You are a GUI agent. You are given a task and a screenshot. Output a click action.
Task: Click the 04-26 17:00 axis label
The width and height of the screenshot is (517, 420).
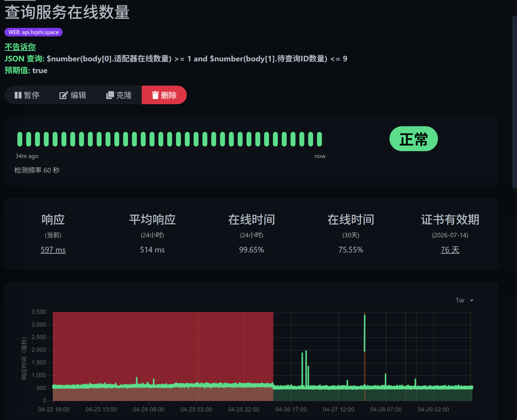click(x=291, y=409)
